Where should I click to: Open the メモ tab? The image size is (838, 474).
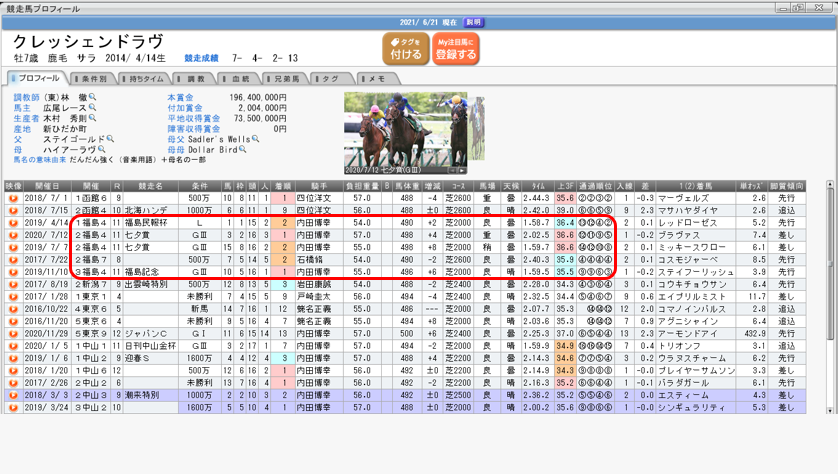point(375,78)
